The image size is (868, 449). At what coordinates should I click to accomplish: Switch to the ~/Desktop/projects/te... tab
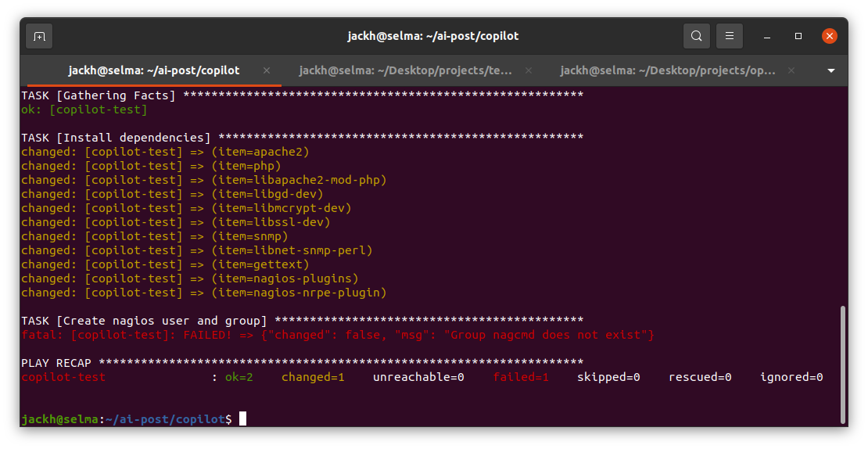(x=405, y=70)
